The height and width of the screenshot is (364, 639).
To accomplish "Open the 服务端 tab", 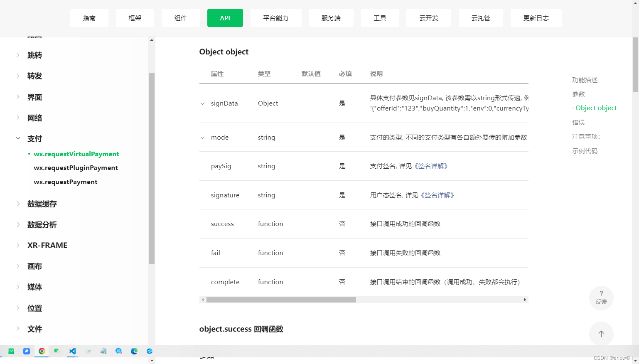I will (331, 18).
